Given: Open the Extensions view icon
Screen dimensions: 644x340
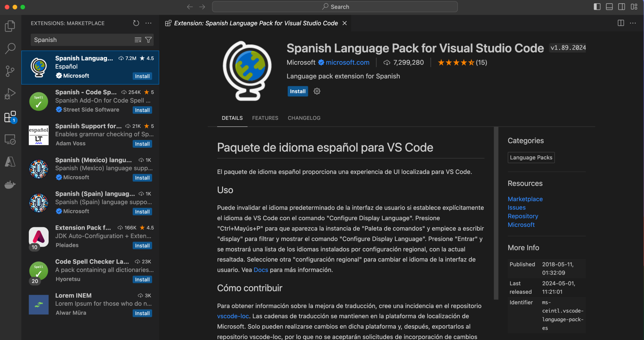Looking at the screenshot, I should [x=10, y=117].
